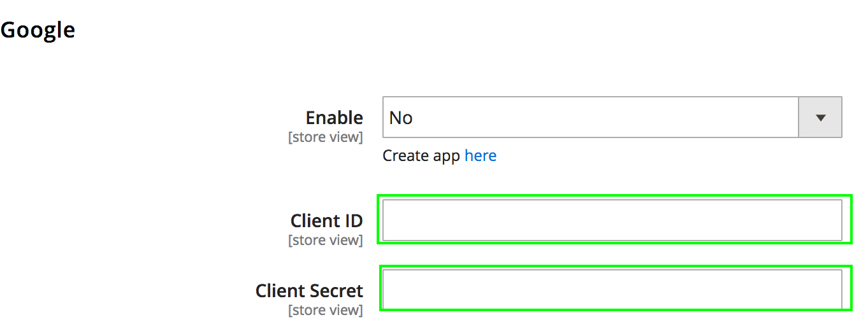
Task: Follow the 'here' link to create app
Action: 481,156
